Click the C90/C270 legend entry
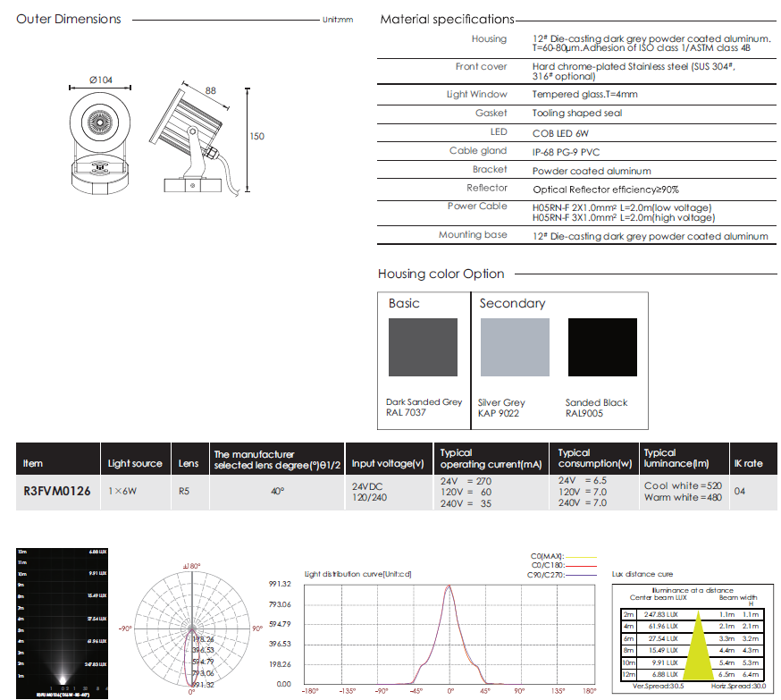This screenshot has height=700, width=781. pos(549,573)
